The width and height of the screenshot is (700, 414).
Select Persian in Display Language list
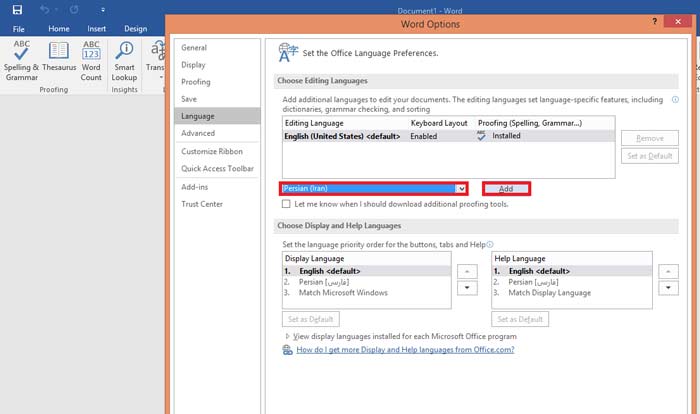pos(325,282)
